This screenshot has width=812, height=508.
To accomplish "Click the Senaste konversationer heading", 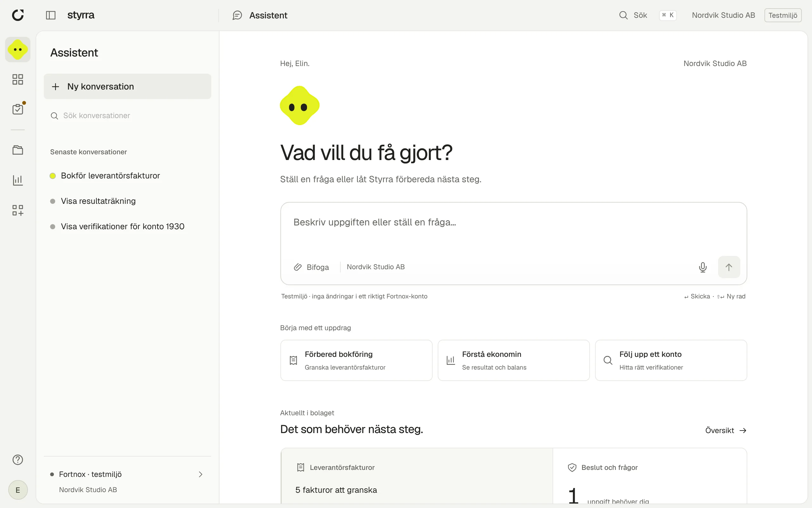I will click(88, 152).
